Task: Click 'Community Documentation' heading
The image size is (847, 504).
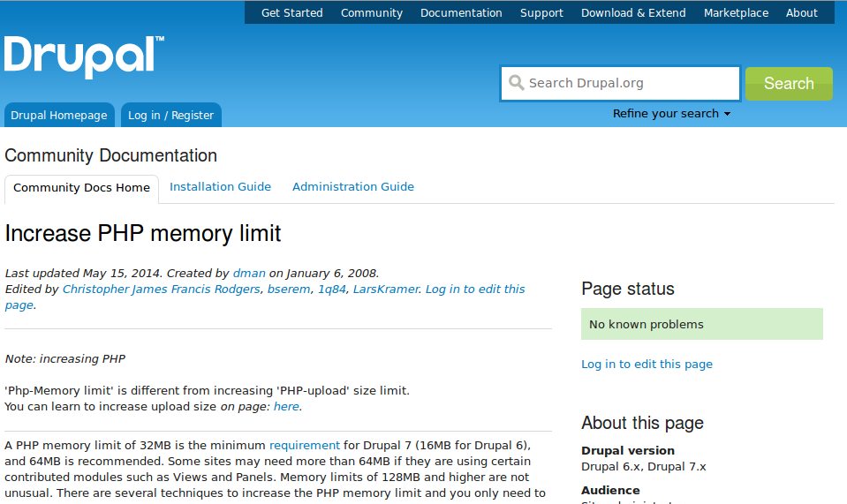Action: pyautogui.click(x=110, y=155)
